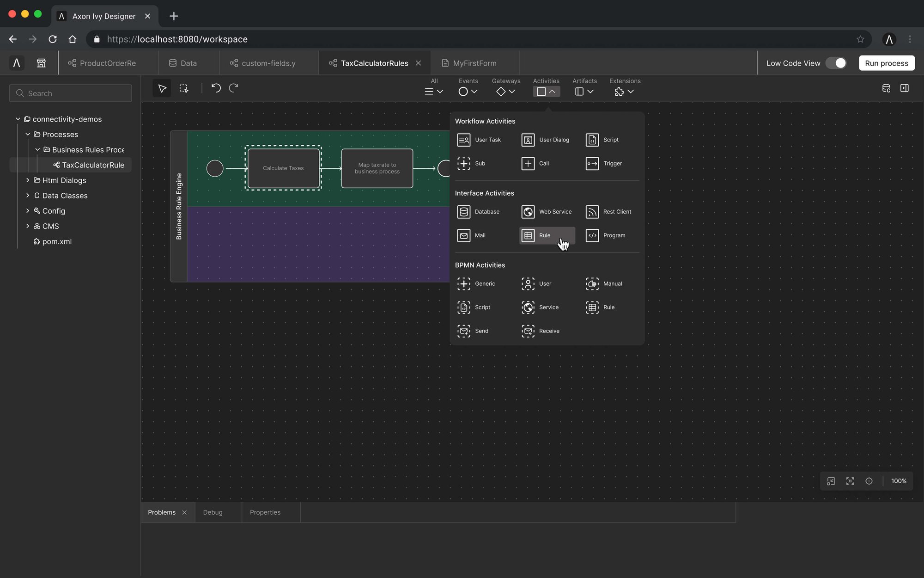
Task: Select the Web Service activity
Action: (547, 212)
